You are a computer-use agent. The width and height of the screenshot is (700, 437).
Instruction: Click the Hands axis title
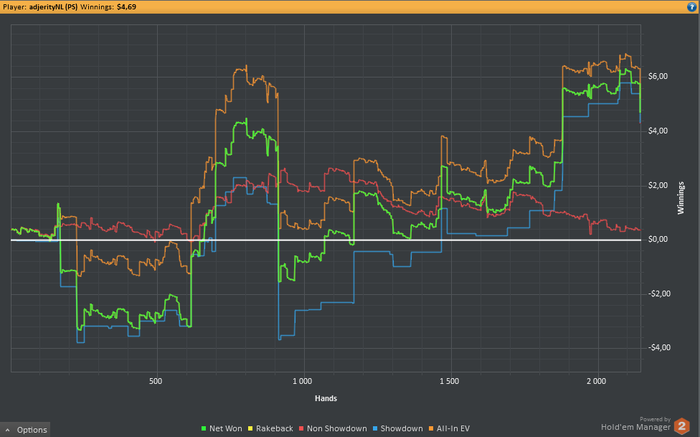325,398
